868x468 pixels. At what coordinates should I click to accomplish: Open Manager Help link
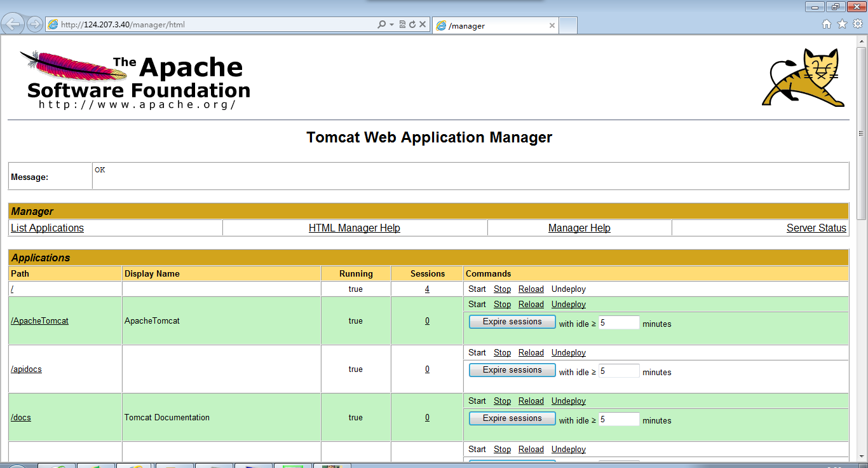pos(580,228)
